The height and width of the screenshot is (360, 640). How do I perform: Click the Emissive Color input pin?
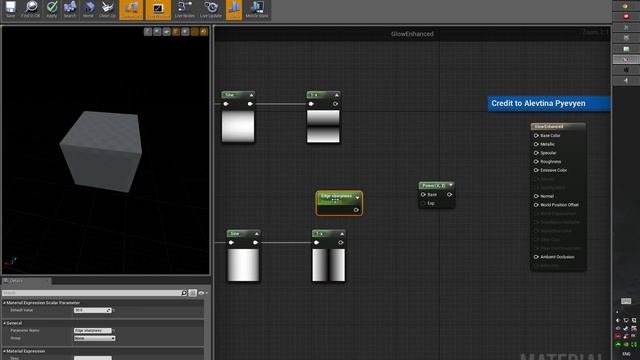(536, 170)
